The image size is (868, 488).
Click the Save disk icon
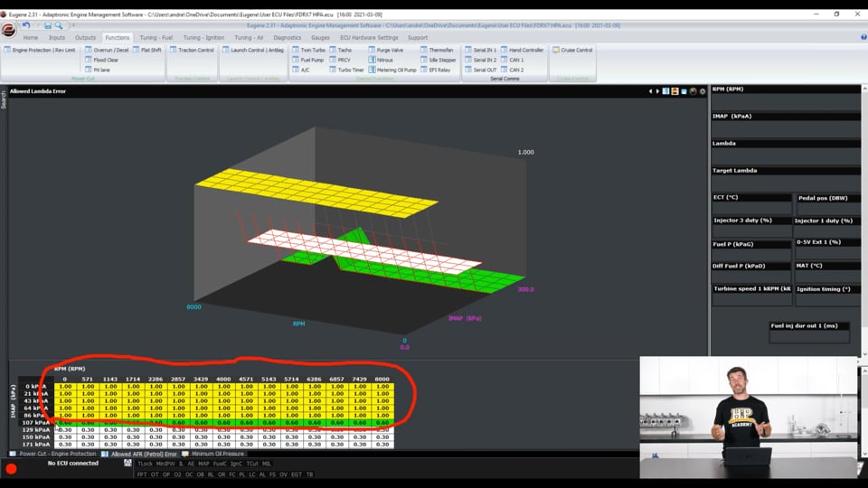(48, 25)
